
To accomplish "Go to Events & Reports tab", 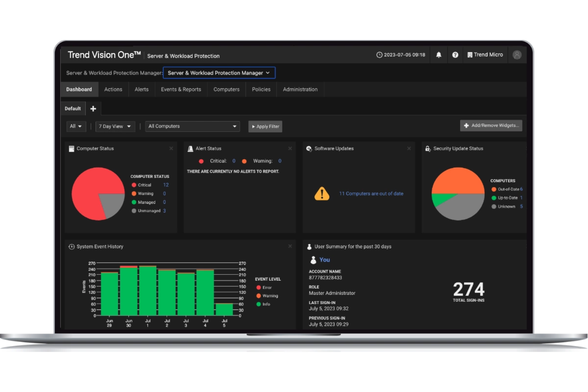I will pyautogui.click(x=181, y=89).
